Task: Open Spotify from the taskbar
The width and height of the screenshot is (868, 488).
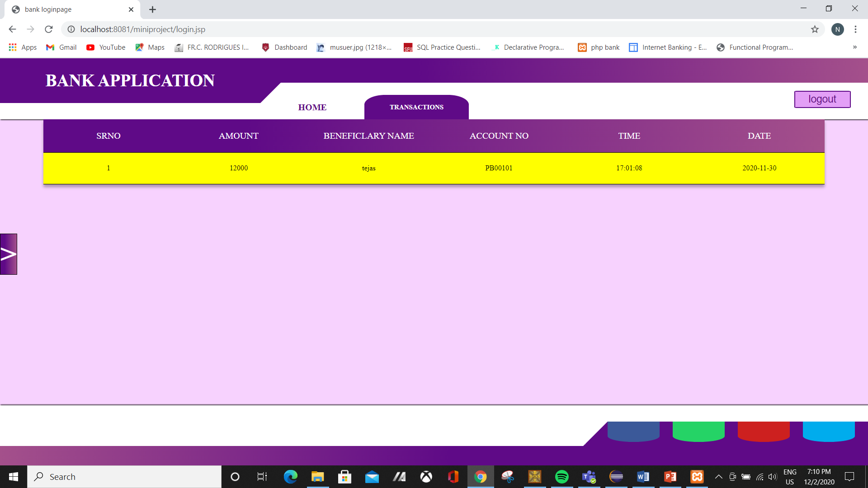Action: pyautogui.click(x=561, y=476)
